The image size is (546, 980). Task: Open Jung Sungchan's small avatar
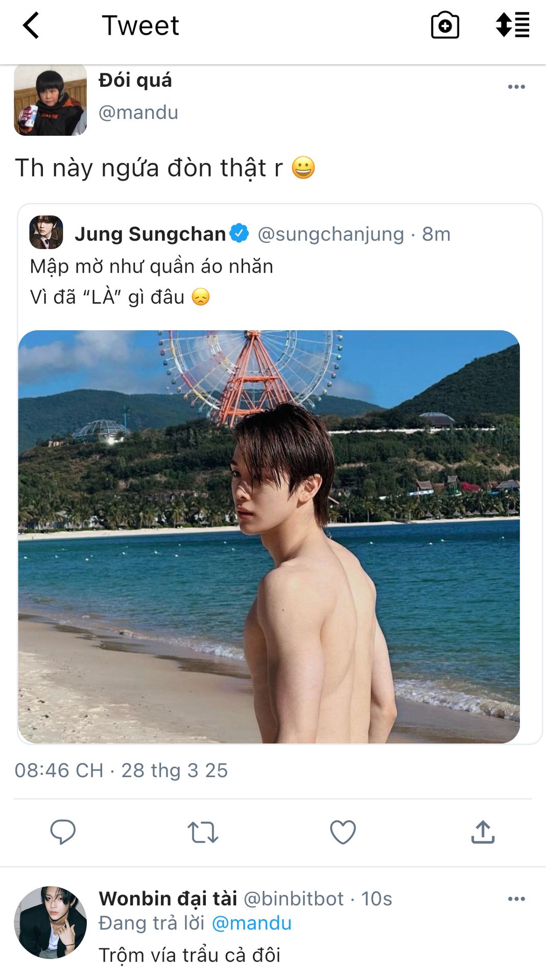pos(46,232)
